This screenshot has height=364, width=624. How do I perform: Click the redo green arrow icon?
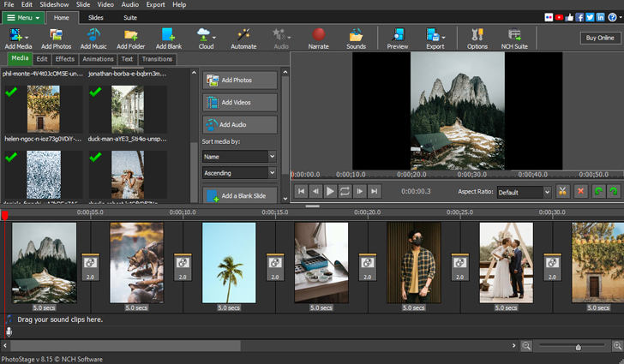point(613,191)
